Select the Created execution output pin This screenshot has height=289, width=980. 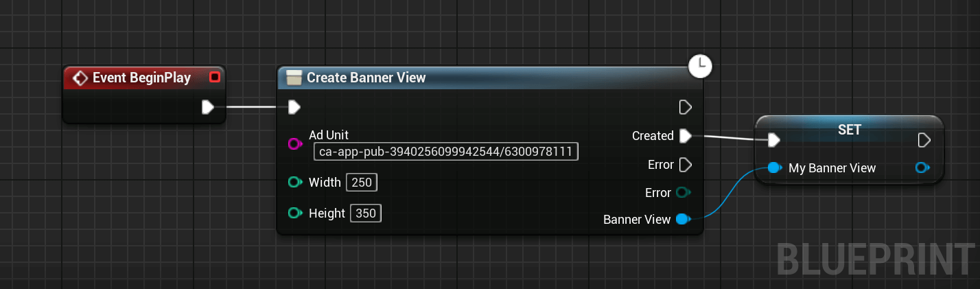pyautogui.click(x=685, y=136)
